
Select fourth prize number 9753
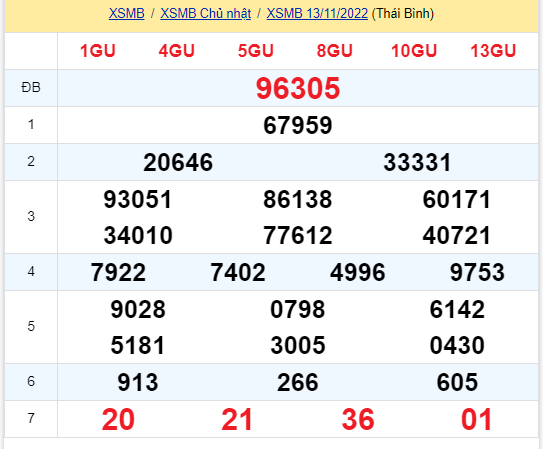(x=477, y=272)
